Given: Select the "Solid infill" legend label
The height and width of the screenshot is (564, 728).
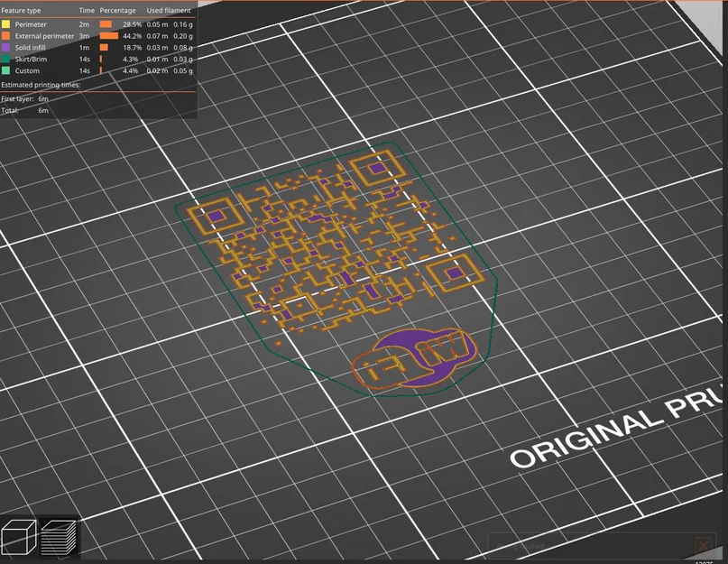Looking at the screenshot, I should click(30, 48).
